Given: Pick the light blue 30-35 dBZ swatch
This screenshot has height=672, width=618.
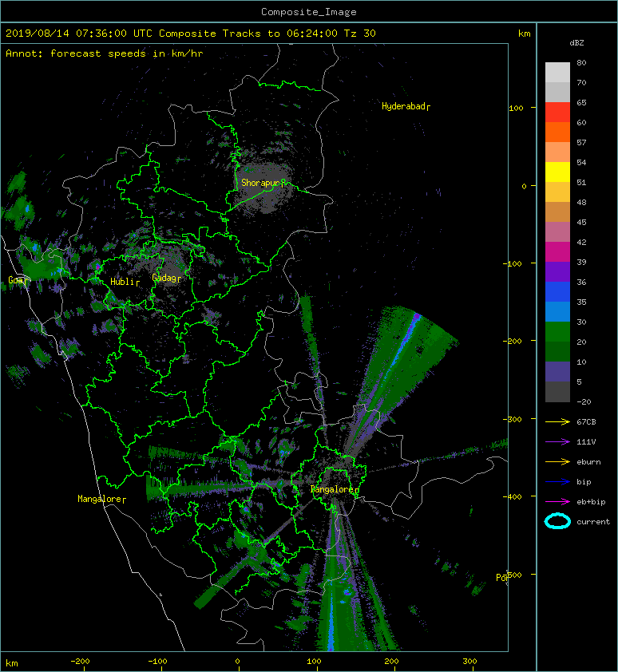Looking at the screenshot, I should pyautogui.click(x=557, y=311).
